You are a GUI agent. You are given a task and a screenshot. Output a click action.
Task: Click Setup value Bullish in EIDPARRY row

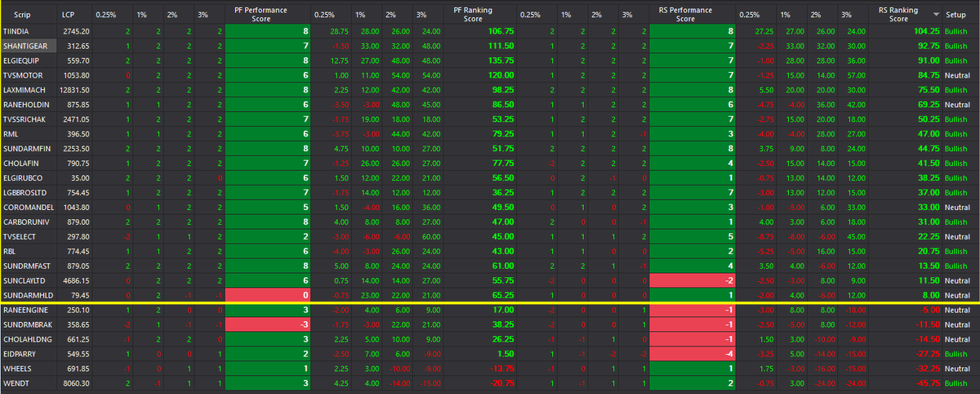coord(955,355)
